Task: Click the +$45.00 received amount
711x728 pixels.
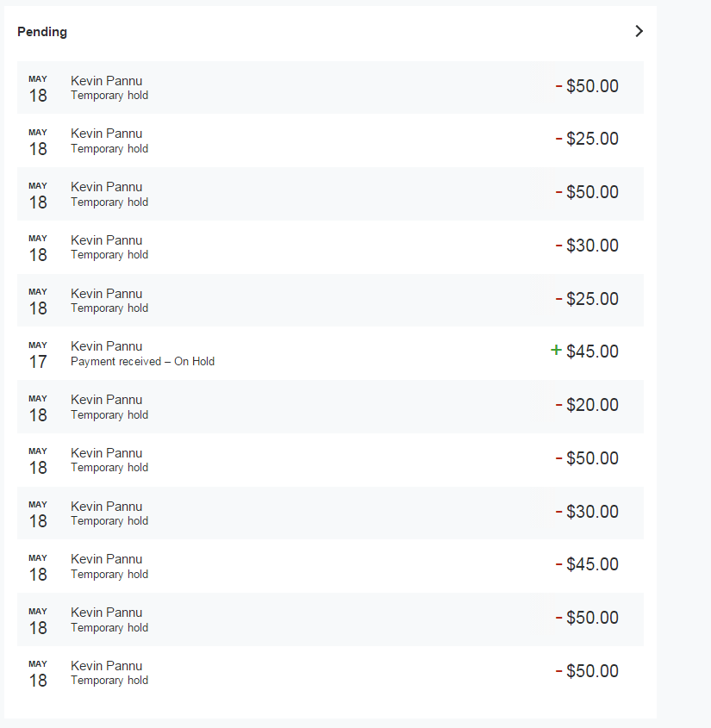Action: pos(592,352)
